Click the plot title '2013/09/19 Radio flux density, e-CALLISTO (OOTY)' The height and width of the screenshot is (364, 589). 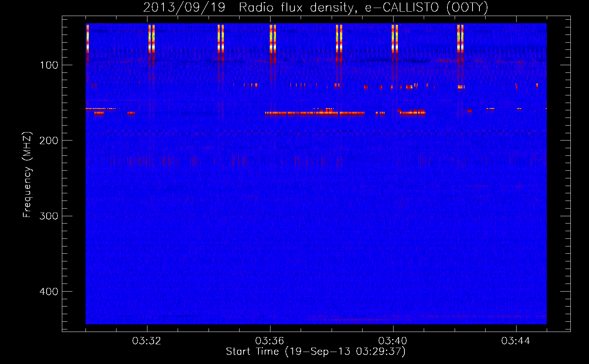coord(315,7)
